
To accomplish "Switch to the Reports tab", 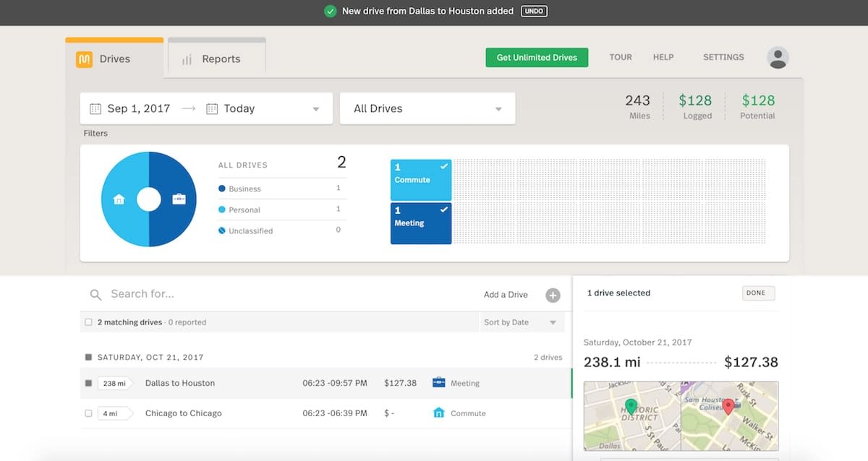I will coord(217,59).
